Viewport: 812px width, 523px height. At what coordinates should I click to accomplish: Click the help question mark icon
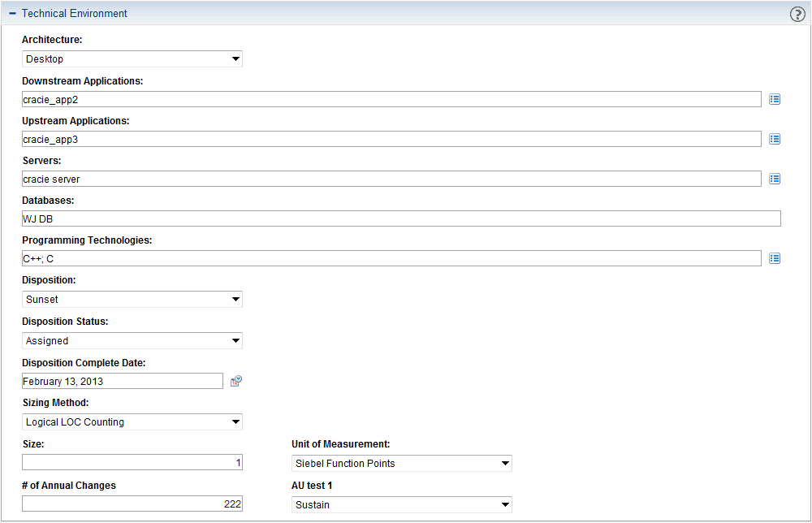pos(797,14)
